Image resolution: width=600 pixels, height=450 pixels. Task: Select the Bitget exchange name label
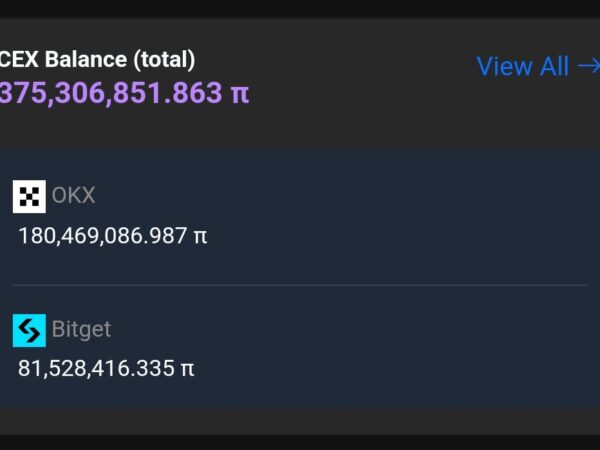pyautogui.click(x=81, y=329)
